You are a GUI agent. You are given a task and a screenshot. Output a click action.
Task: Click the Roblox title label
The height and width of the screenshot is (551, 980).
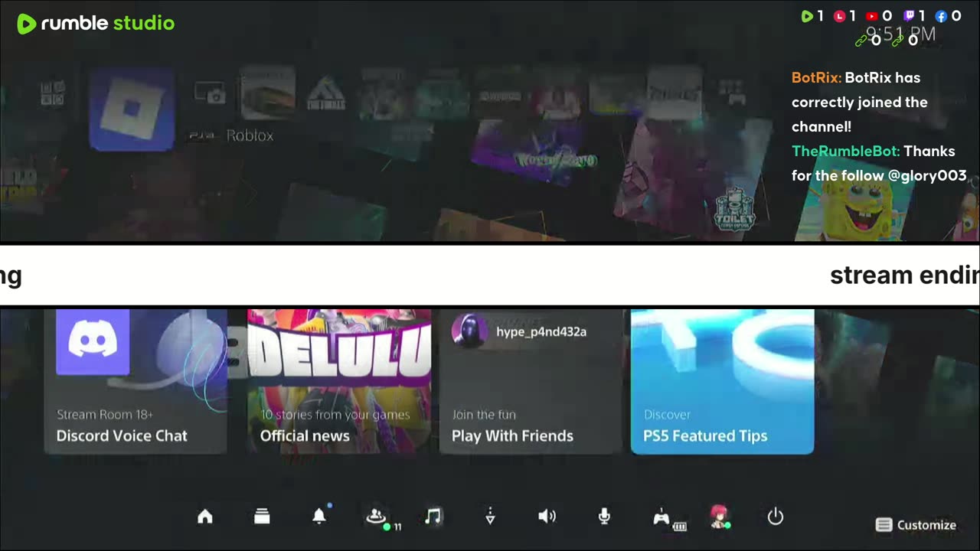tap(250, 135)
